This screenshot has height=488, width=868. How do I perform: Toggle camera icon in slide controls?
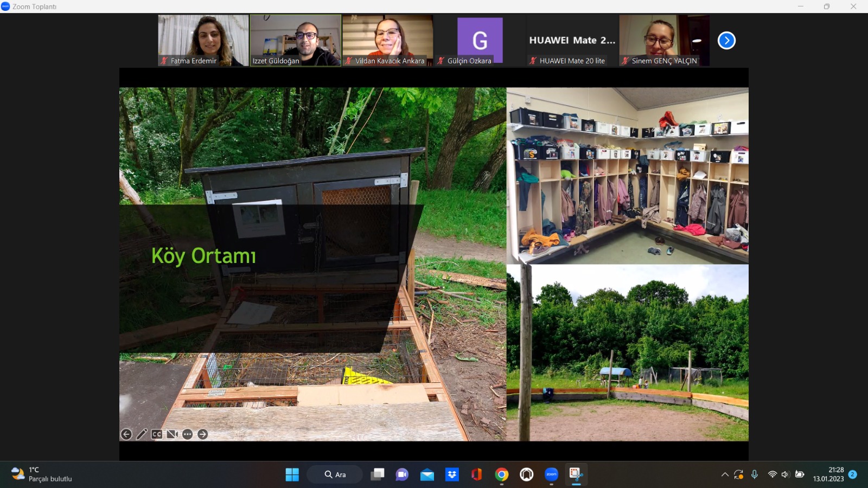[172, 434]
